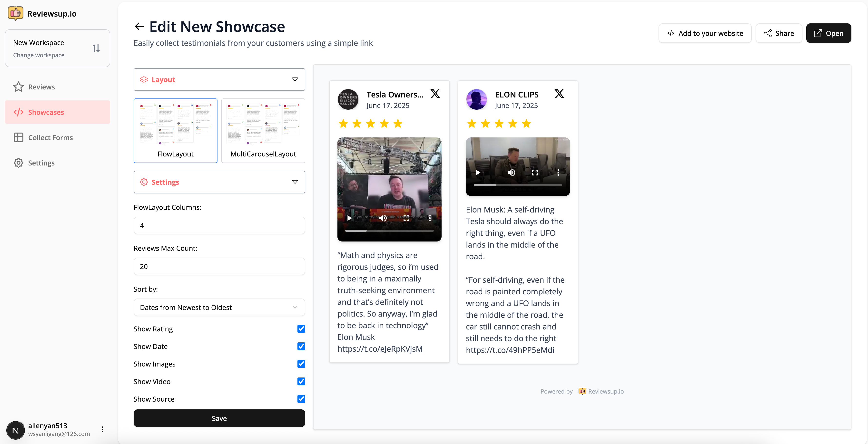Click the three-dot menu next to allenyan513
This screenshot has height=444, width=868.
102,429
